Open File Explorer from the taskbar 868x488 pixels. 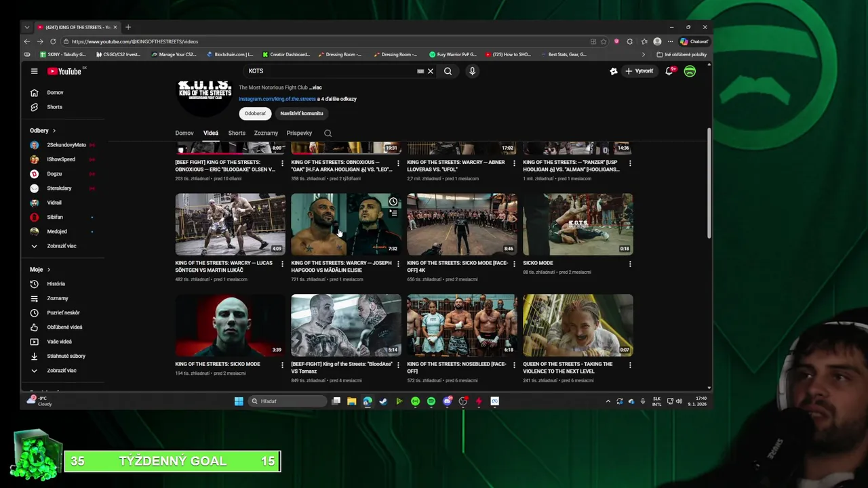351,401
